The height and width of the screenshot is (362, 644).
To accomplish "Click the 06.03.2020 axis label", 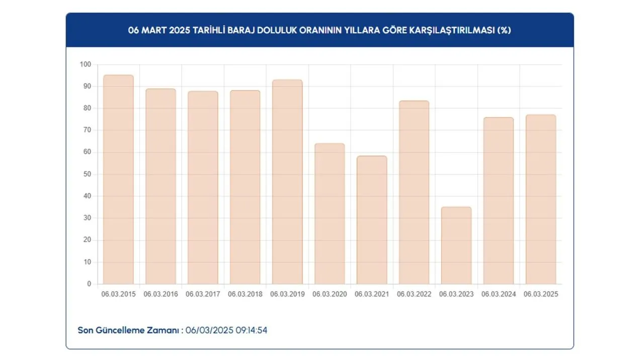I will click(330, 294).
